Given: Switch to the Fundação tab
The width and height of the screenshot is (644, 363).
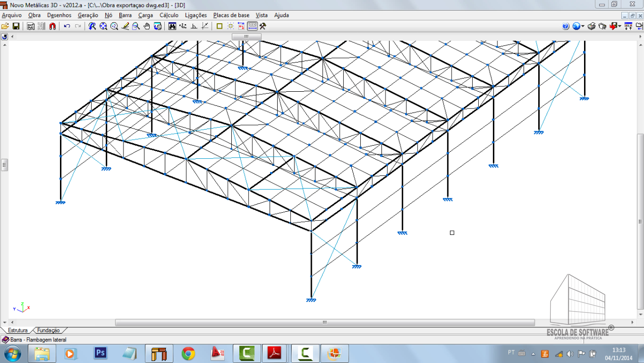Looking at the screenshot, I should 48,330.
